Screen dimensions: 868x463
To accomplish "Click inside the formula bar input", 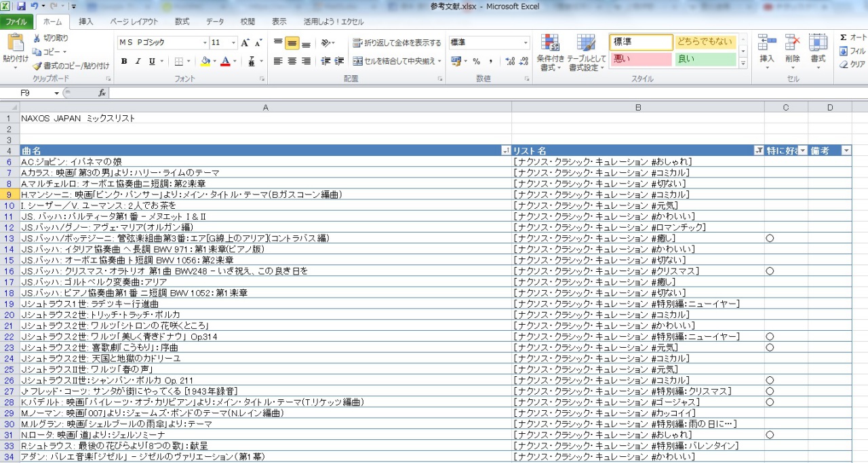I will [x=488, y=93].
